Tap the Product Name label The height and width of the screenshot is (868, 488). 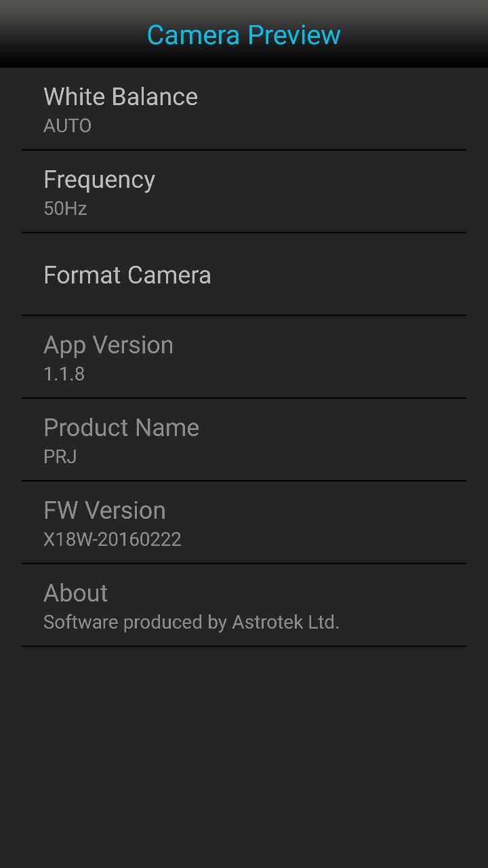click(x=121, y=428)
